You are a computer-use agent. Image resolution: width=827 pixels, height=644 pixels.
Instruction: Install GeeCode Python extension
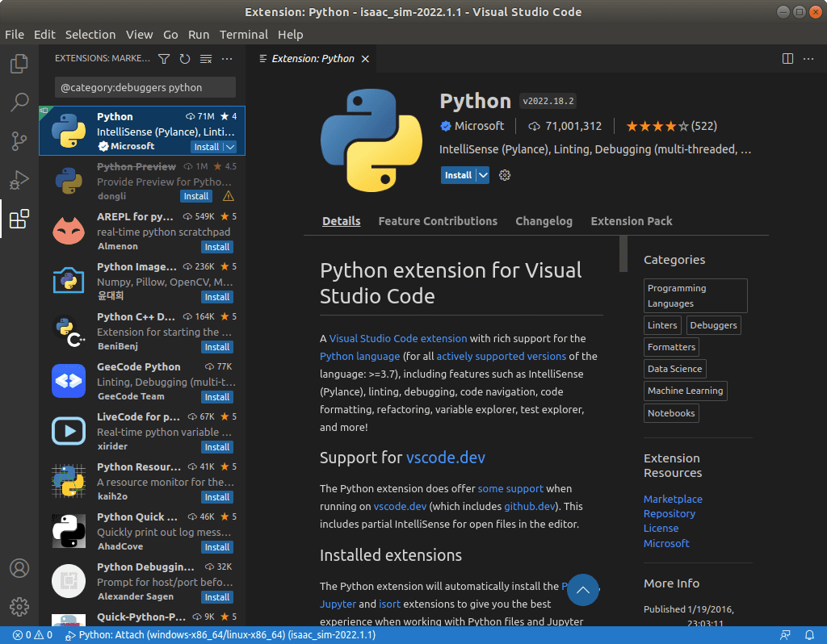click(x=217, y=397)
